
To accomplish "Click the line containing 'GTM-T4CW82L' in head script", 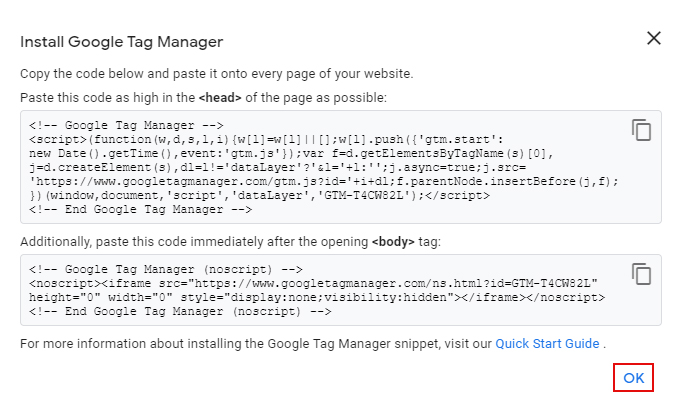I will click(260, 195).
